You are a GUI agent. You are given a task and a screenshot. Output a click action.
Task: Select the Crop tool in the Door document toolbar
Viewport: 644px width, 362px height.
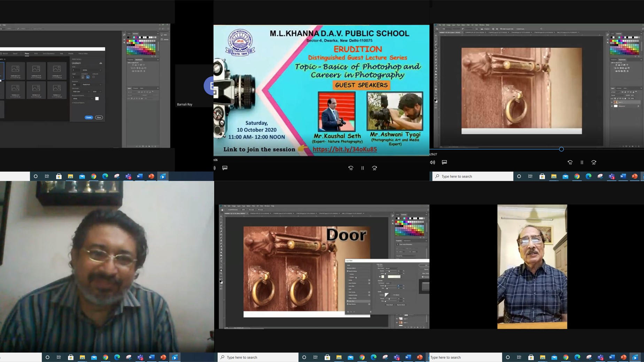point(221,228)
